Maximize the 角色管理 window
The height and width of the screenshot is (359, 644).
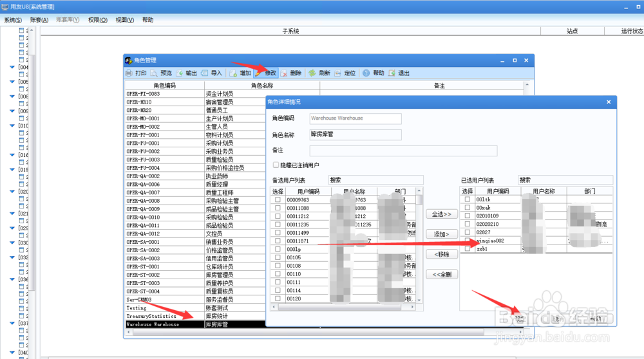pos(515,60)
